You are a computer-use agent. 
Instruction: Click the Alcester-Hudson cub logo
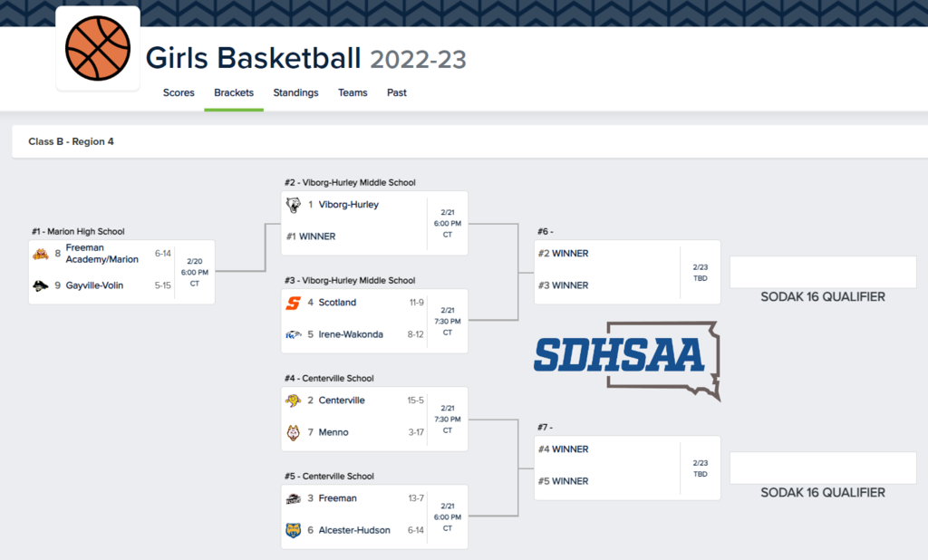(294, 530)
